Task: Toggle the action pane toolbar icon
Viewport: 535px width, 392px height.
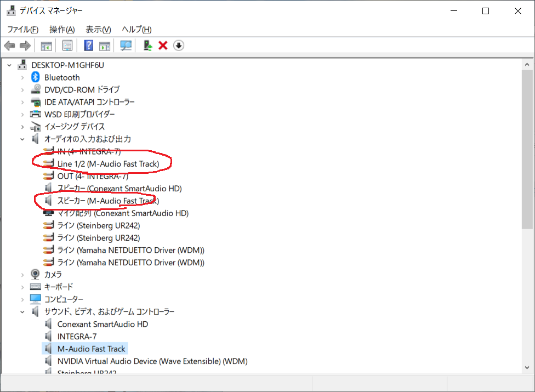Action: [105, 46]
